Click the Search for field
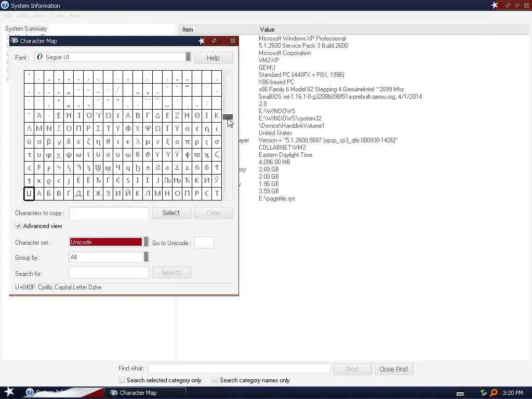The width and height of the screenshot is (532, 399). (109, 272)
